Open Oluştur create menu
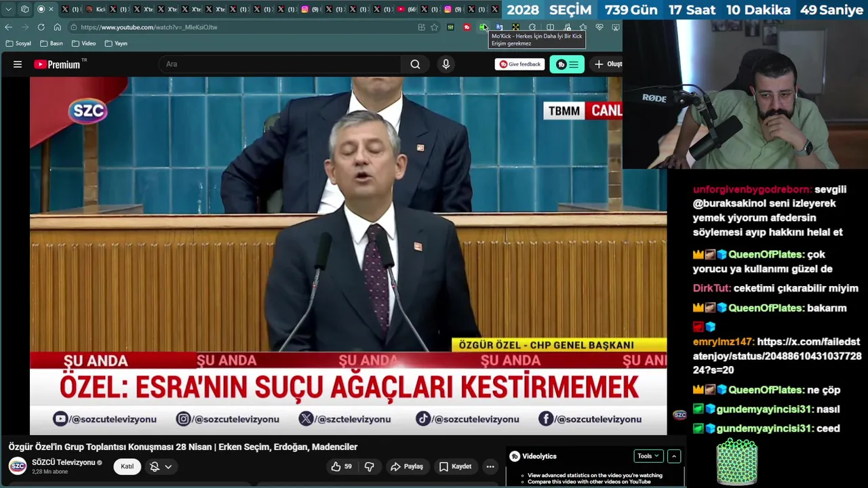868x488 pixels. pos(608,64)
